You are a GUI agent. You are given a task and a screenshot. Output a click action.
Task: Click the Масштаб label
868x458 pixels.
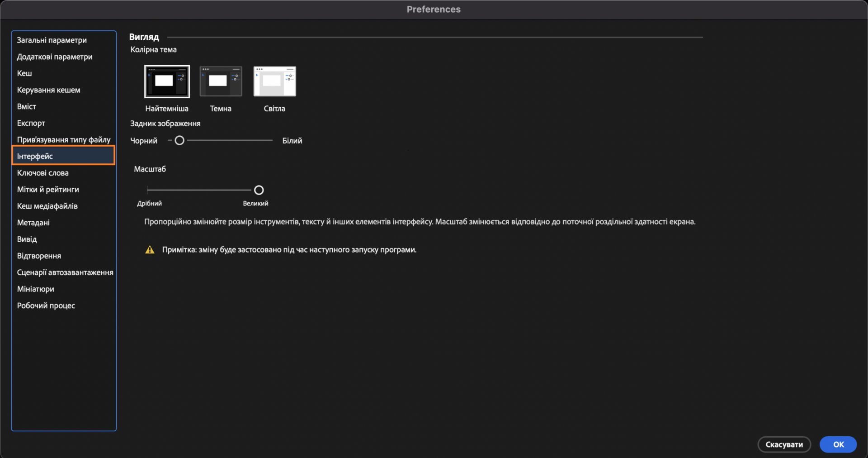pos(150,169)
